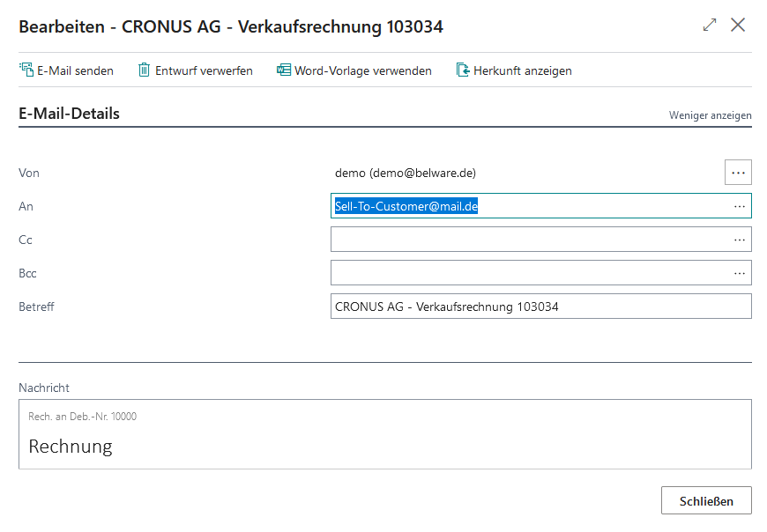
Task: Open the Von account lookup ellipsis
Action: 738,173
